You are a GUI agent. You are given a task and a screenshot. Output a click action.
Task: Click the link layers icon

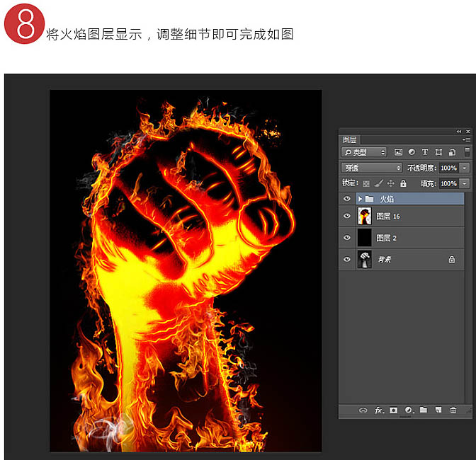(x=363, y=410)
